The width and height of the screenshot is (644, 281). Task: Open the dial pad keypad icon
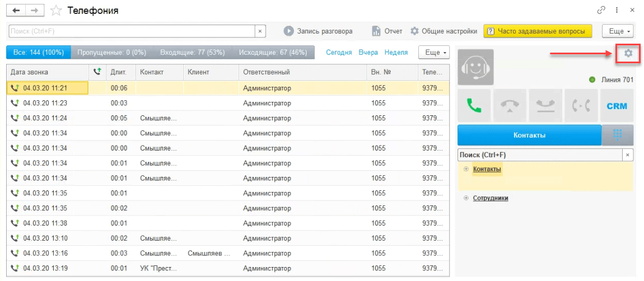pos(618,135)
